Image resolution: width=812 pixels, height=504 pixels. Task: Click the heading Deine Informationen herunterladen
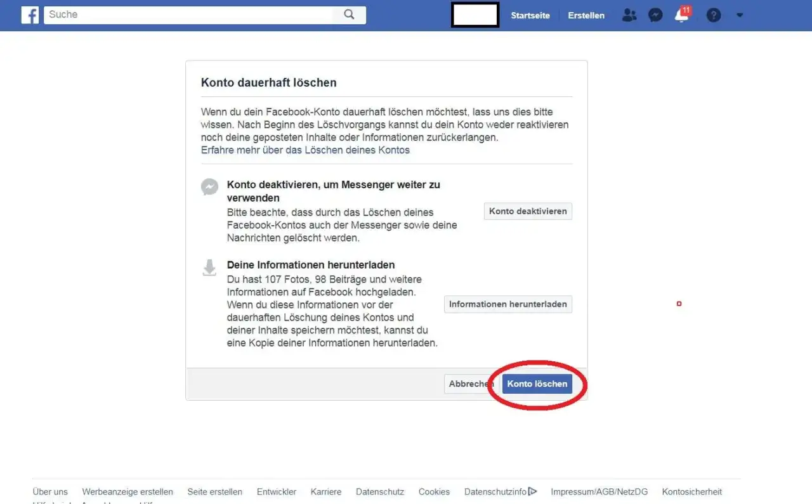point(311,265)
